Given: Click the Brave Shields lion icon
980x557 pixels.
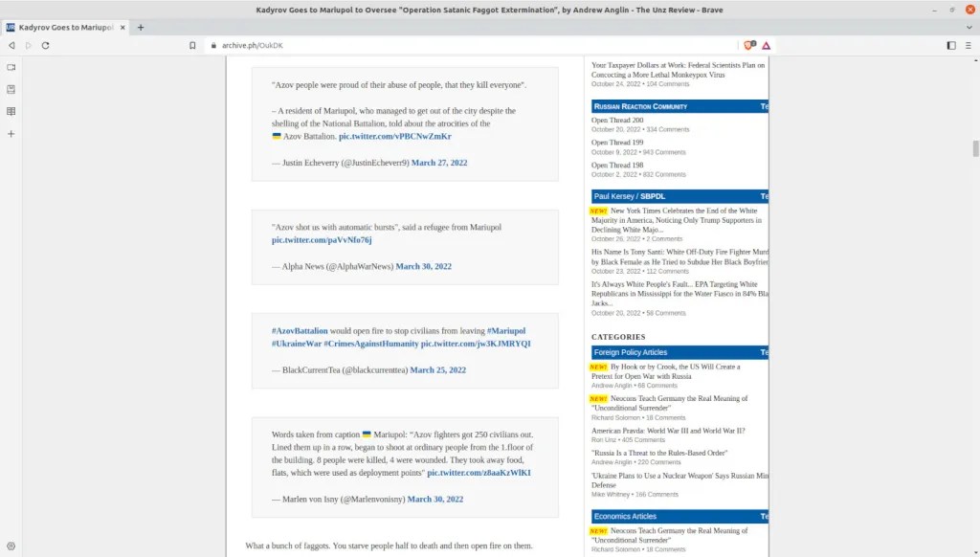Looking at the screenshot, I should tap(749, 45).
